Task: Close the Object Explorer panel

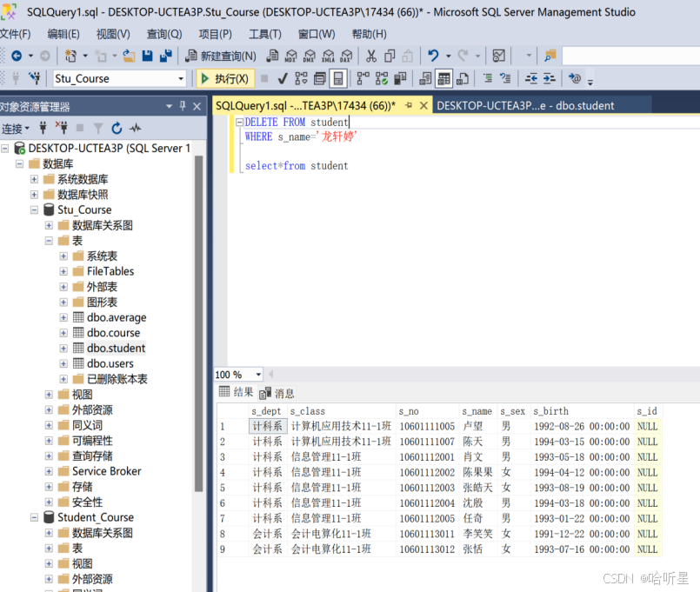Action: coord(197,106)
